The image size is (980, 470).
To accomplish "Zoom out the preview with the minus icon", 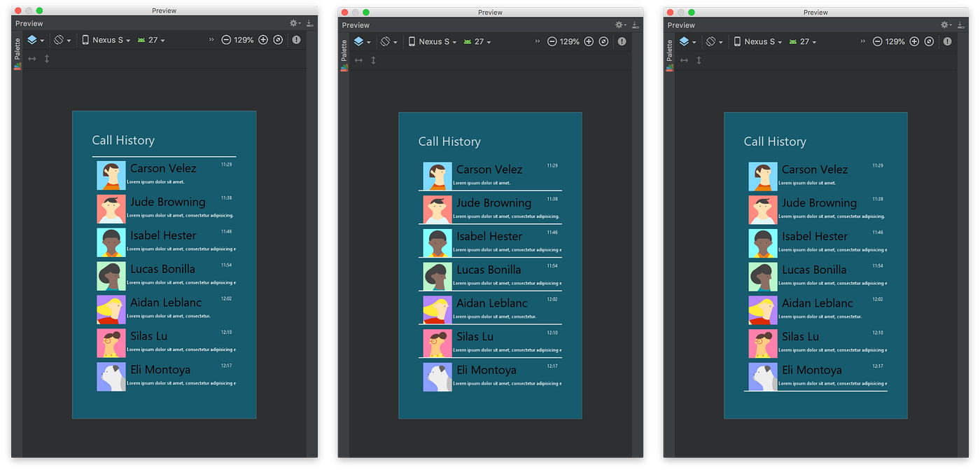I will (x=228, y=40).
